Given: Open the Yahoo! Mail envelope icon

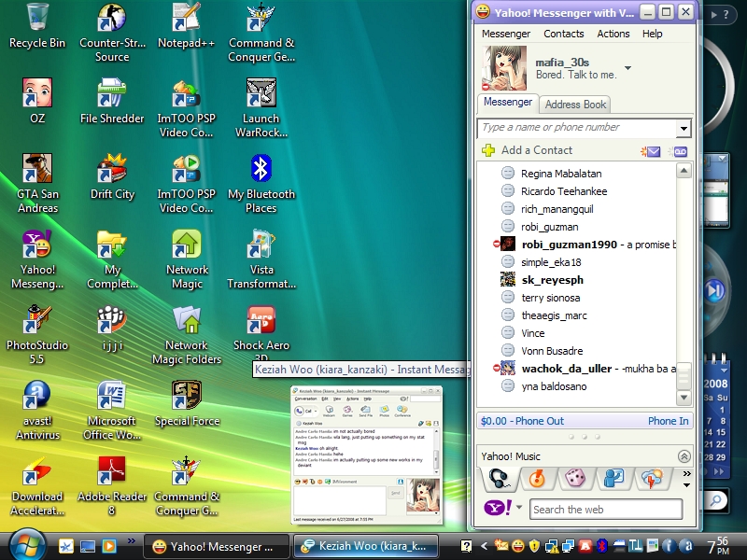Looking at the screenshot, I should [651, 151].
